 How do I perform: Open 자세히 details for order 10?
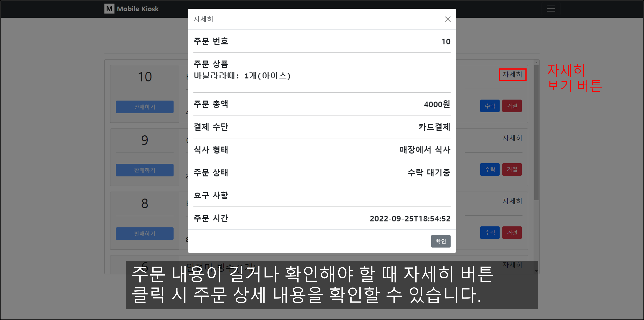pos(512,75)
